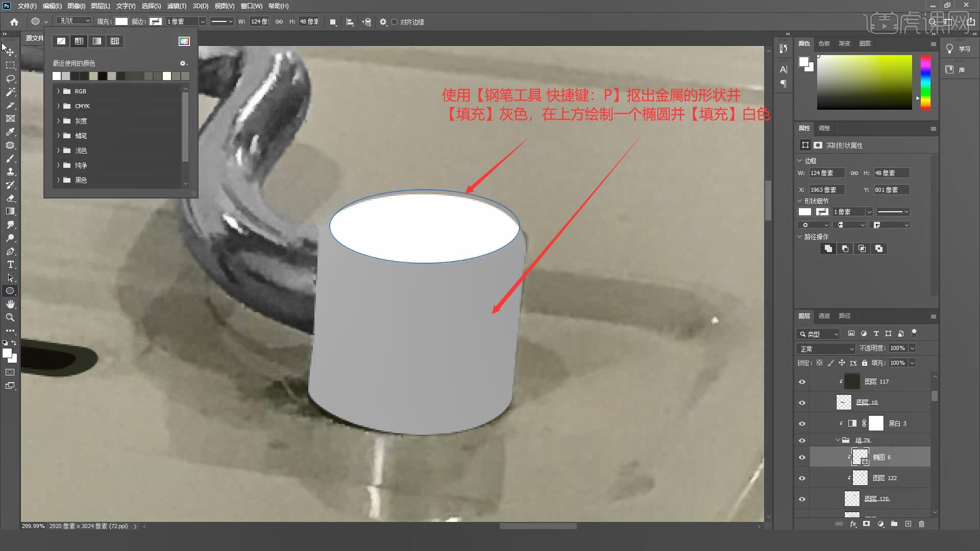Click the 学习 panel button

tap(958, 49)
